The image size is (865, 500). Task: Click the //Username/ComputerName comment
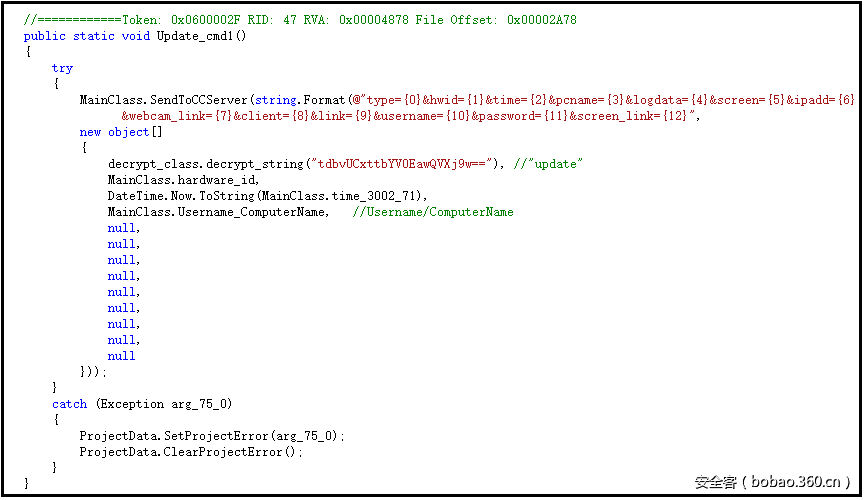pos(433,212)
